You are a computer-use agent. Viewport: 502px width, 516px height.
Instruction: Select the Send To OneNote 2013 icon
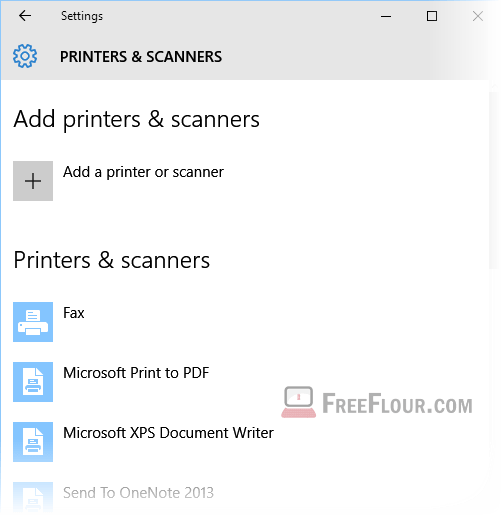click(x=33, y=497)
